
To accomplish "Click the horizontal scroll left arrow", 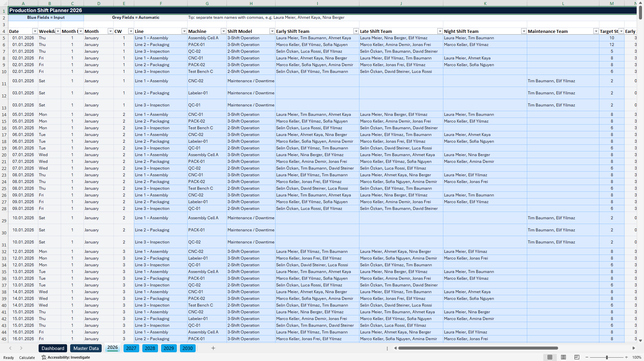I will [x=395, y=348].
